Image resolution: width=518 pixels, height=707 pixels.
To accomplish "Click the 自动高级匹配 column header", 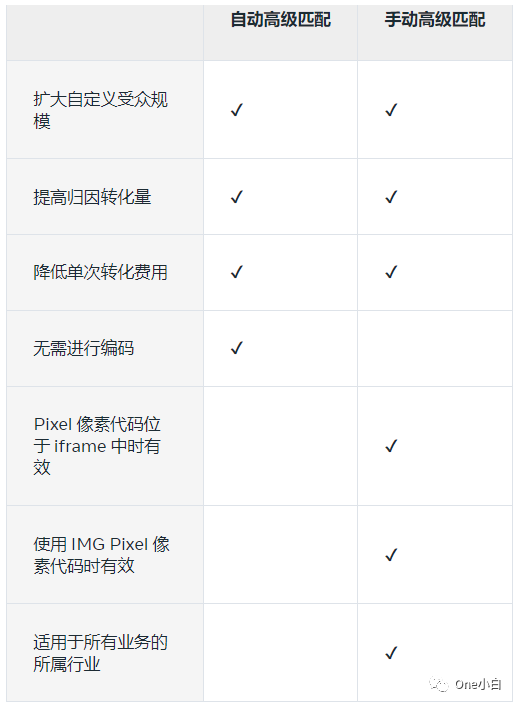I will point(280,20).
